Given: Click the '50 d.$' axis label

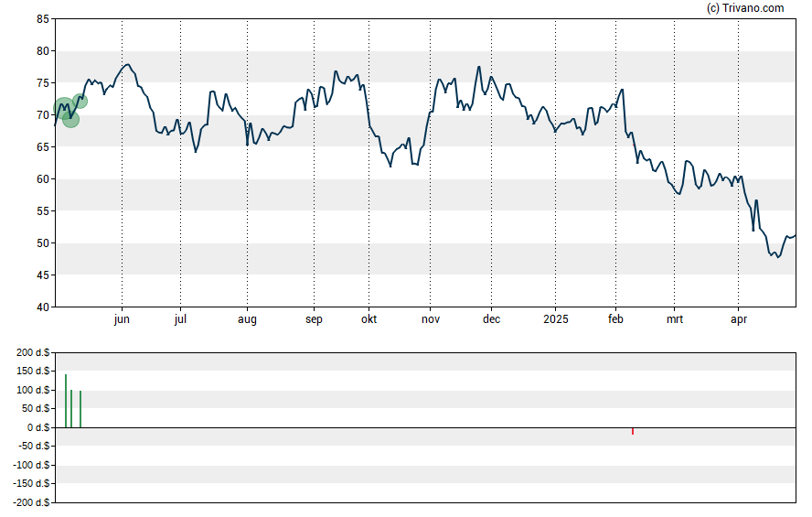Looking at the screenshot, I should click(x=36, y=409).
